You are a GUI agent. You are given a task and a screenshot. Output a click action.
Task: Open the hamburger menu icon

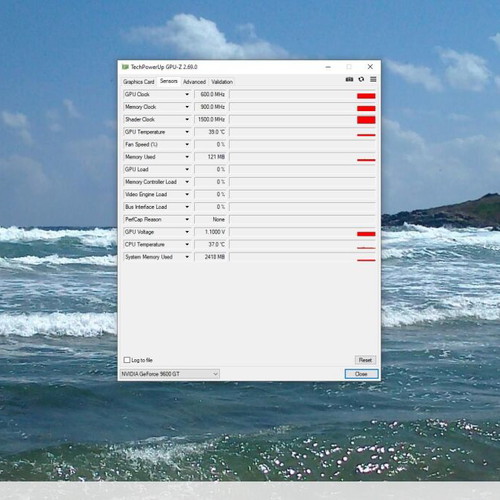pyautogui.click(x=373, y=79)
